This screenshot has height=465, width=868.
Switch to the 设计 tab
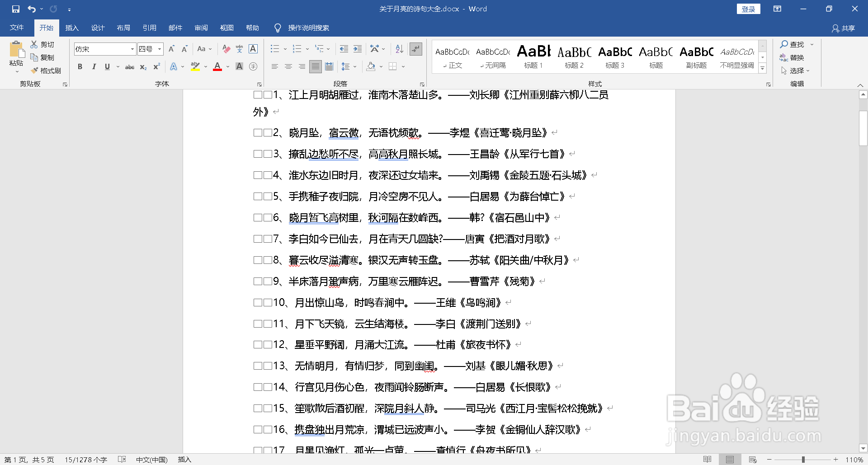98,28
